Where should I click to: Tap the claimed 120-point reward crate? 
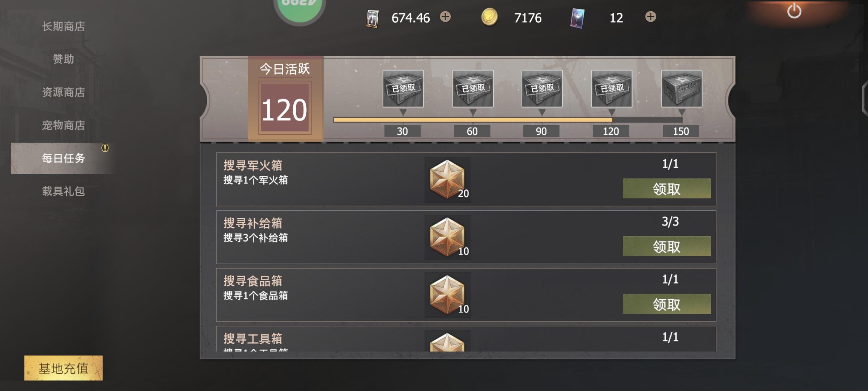click(x=612, y=89)
